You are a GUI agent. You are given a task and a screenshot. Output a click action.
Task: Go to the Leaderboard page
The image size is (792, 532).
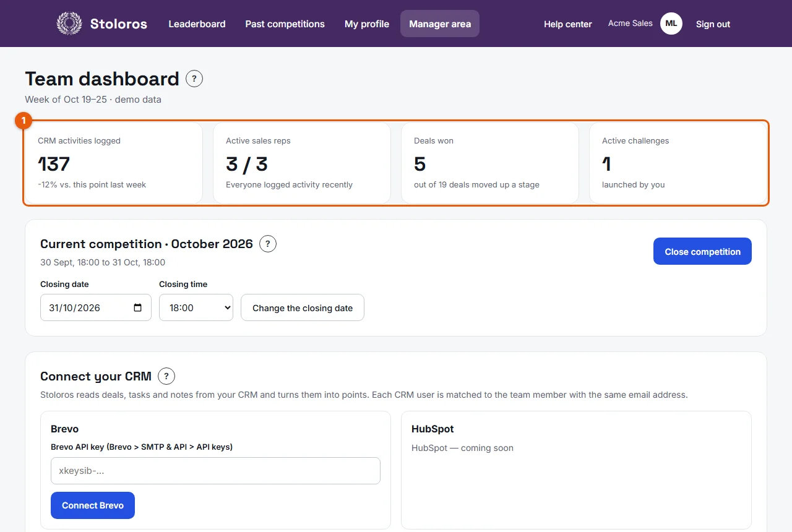point(197,24)
